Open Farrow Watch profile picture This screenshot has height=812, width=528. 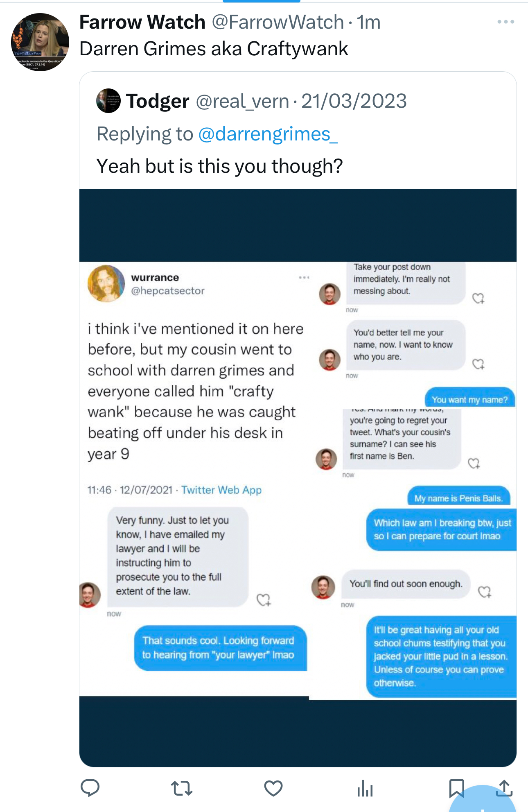point(40,42)
